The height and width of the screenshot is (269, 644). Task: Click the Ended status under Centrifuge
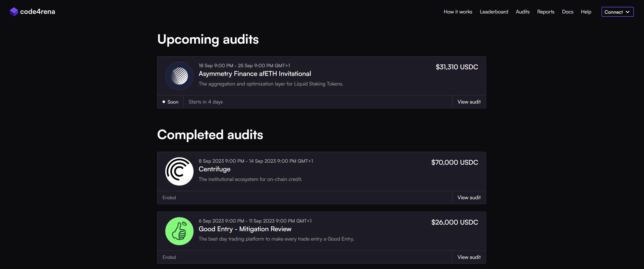[169, 197]
